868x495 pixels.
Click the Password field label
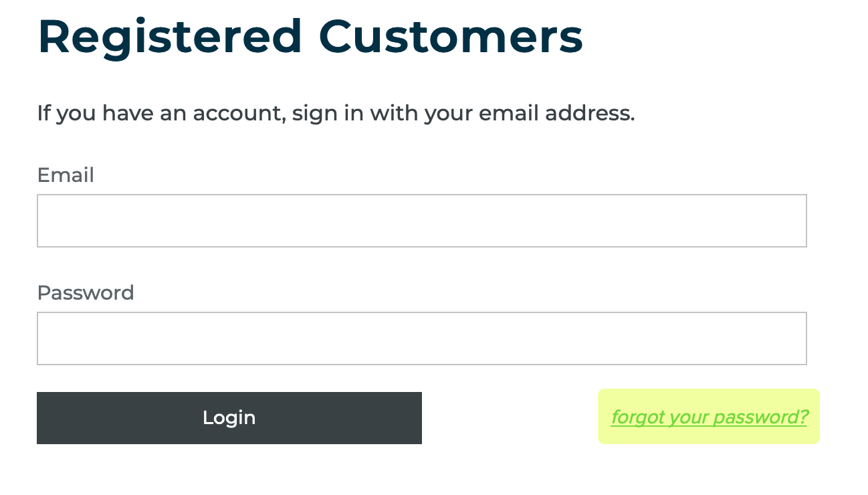tap(86, 293)
